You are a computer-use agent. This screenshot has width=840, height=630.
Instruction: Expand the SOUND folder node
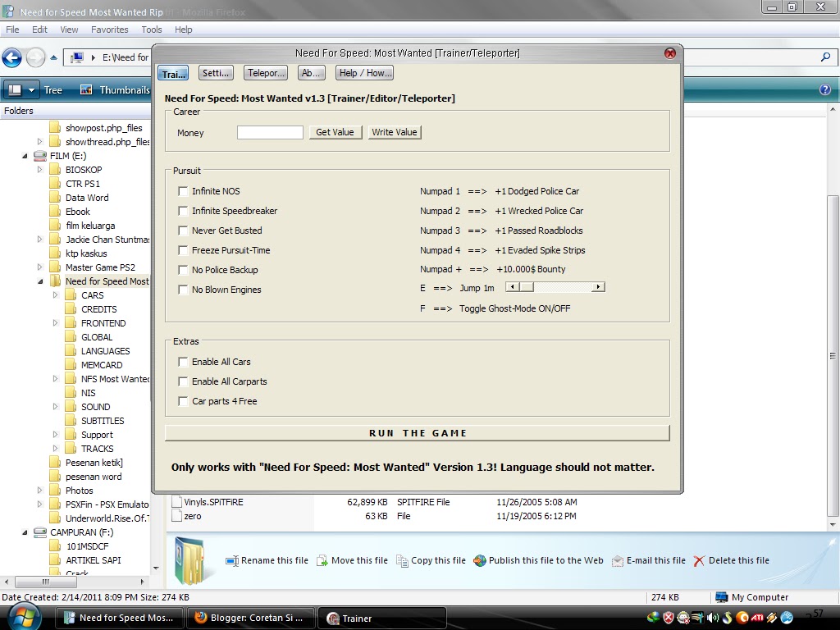55,407
